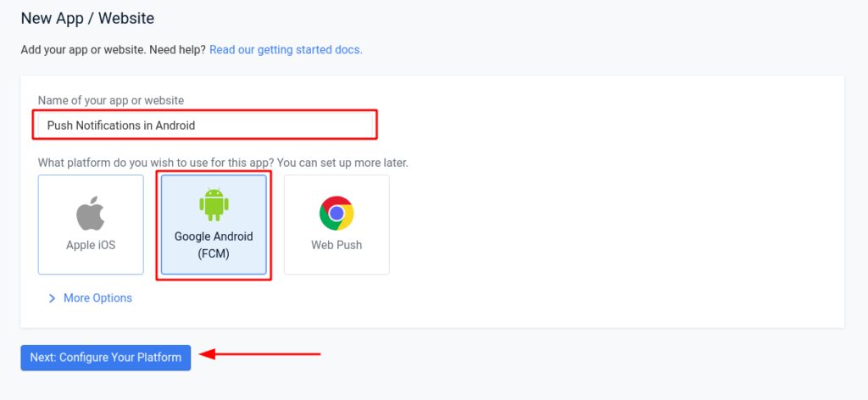Click the chevron arrow beside More Options
Viewport: 868px width, 400px height.
[x=52, y=298]
